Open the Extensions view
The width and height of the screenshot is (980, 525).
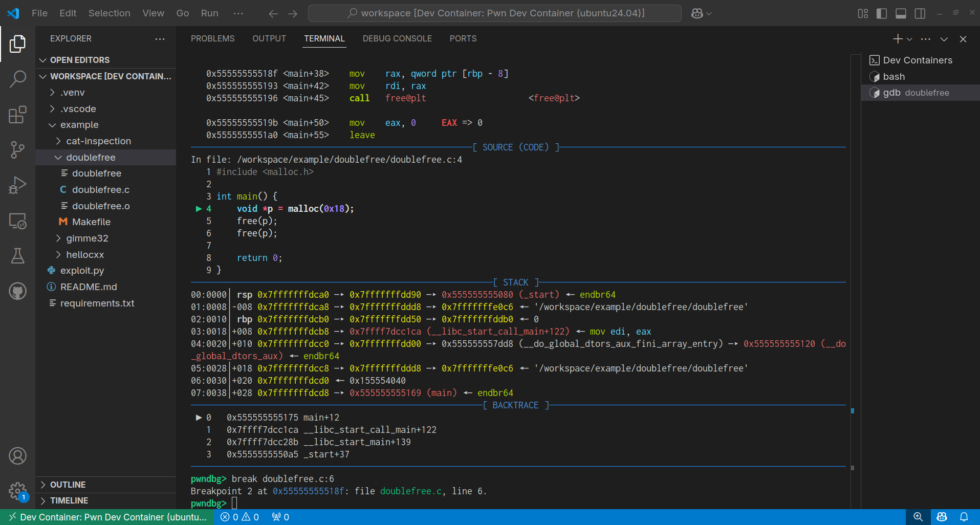tap(17, 115)
